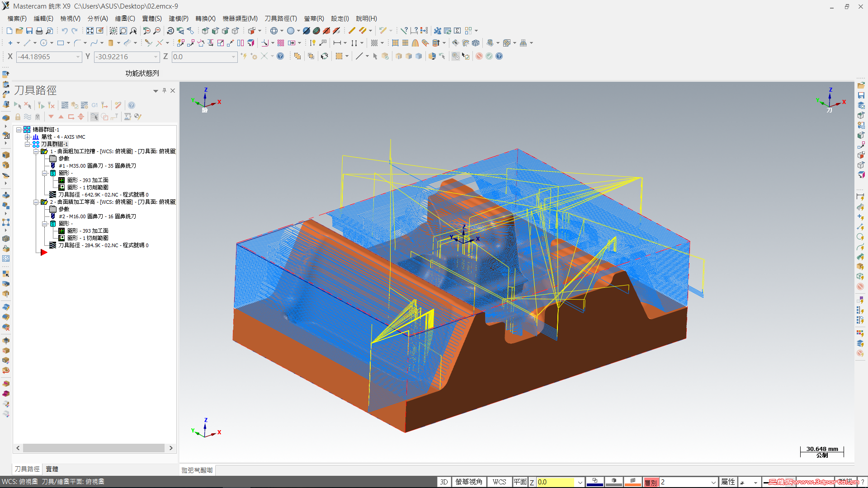Expand the 屬性 - 4 - AXIS VMC node
Screen dimensions: 868x488
[28, 137]
